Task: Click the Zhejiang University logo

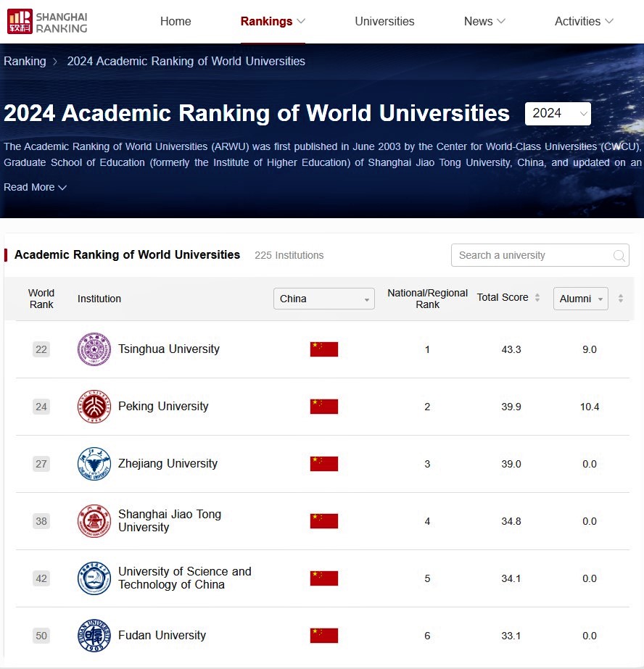Action: coord(94,464)
